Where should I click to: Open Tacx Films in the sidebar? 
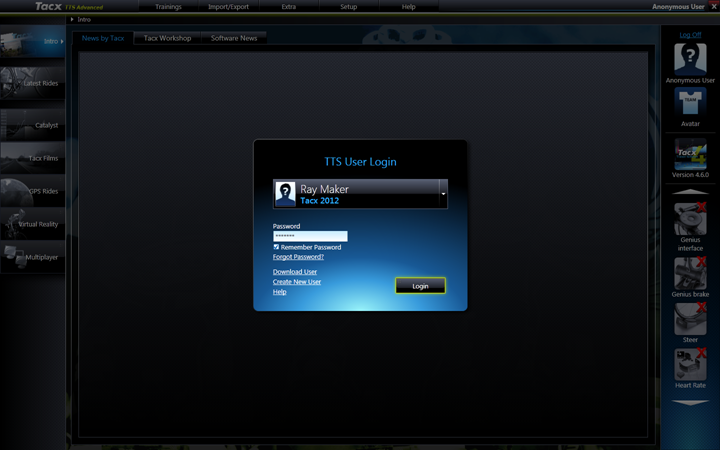tap(32, 158)
